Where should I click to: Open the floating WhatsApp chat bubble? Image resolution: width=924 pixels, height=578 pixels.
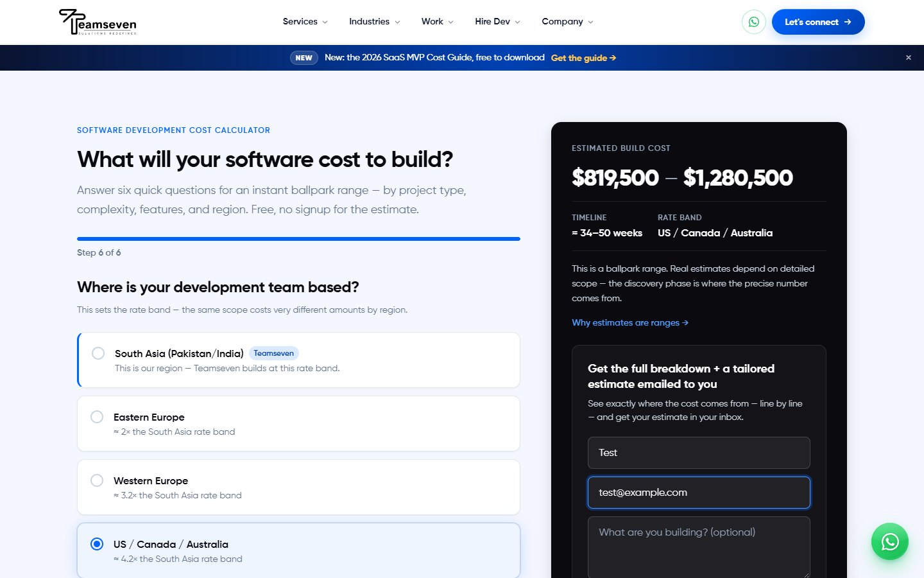[x=890, y=541]
